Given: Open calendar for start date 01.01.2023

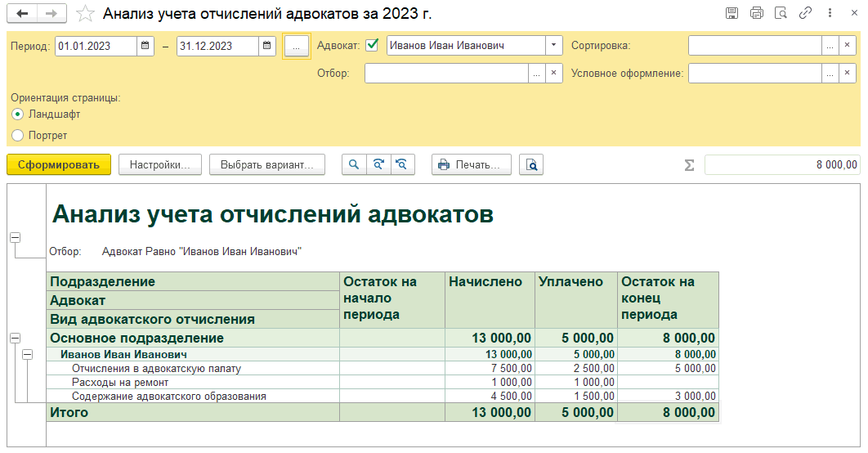Looking at the screenshot, I should point(146,46).
